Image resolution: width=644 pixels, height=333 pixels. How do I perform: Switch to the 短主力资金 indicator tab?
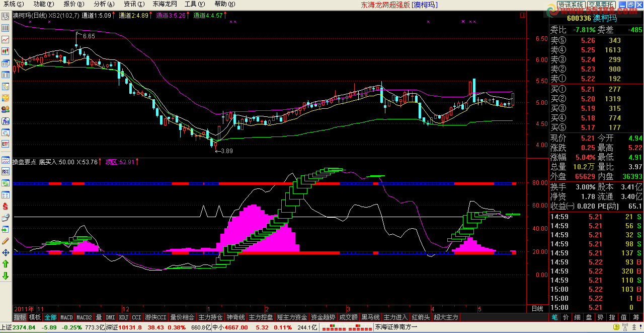coord(292,317)
